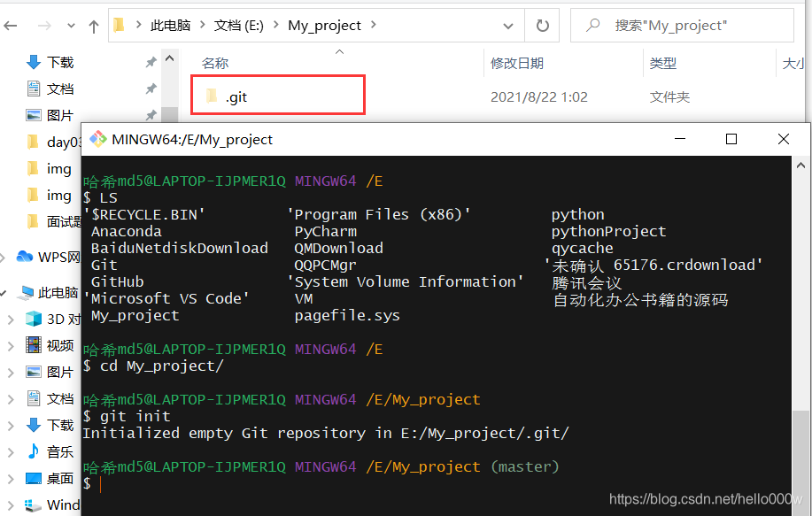Click 'BaiduNetdiskDownload' in terminal listing
The height and width of the screenshot is (516, 812).
[x=180, y=248]
